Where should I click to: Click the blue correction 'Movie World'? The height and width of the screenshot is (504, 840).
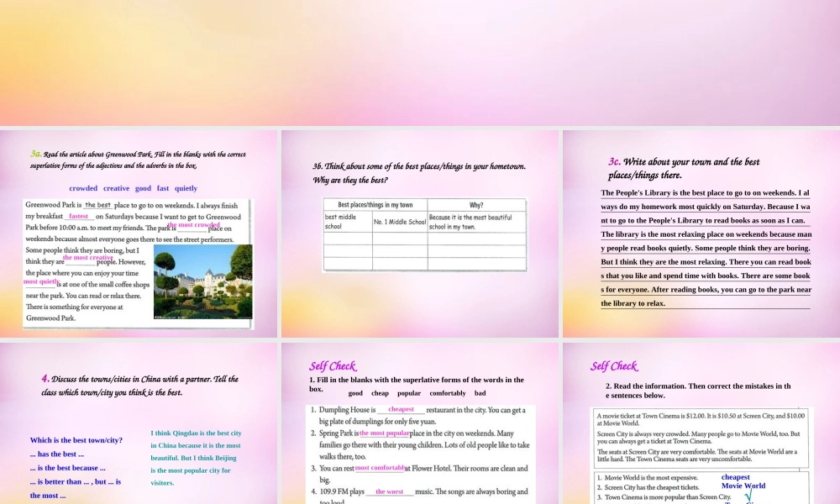tap(743, 486)
